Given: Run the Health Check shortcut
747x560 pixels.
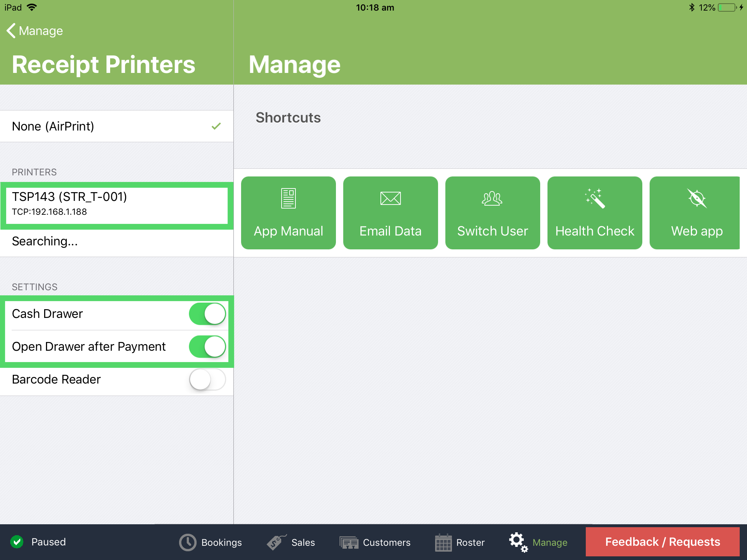Looking at the screenshot, I should tap(595, 213).
